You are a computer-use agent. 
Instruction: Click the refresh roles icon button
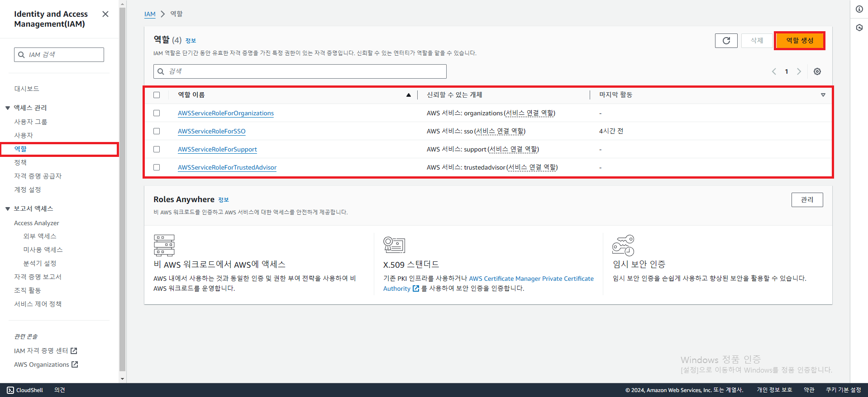coord(726,41)
